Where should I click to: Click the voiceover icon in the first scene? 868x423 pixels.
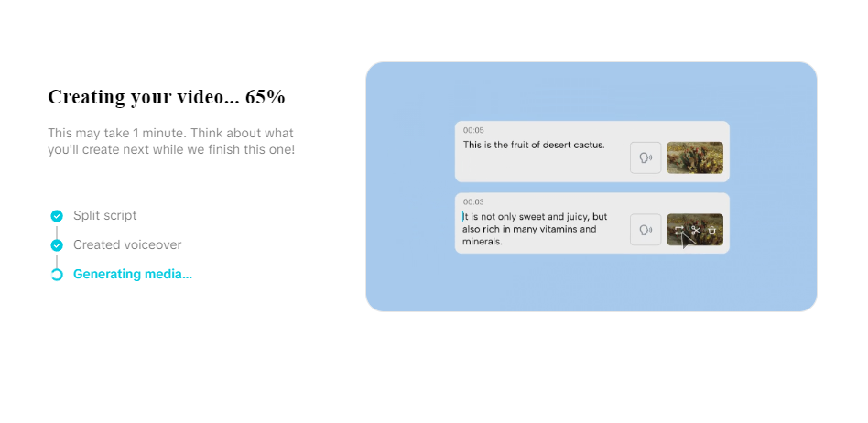(x=646, y=157)
